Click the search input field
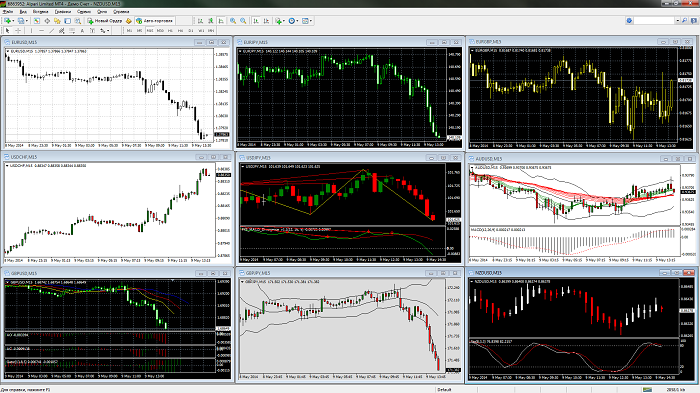This screenshot has width=700, height=393. [654, 21]
